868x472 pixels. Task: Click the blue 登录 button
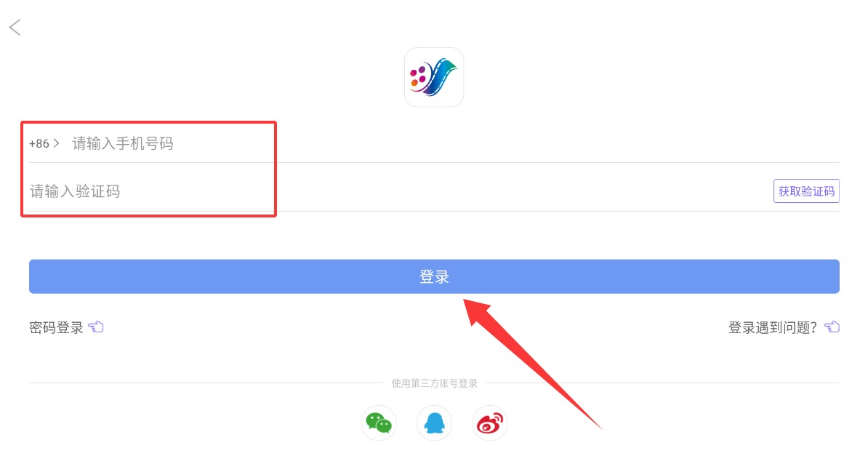tap(434, 276)
